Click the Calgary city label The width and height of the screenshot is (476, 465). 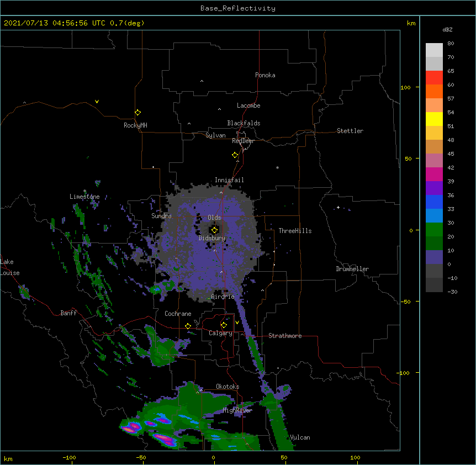point(221,333)
